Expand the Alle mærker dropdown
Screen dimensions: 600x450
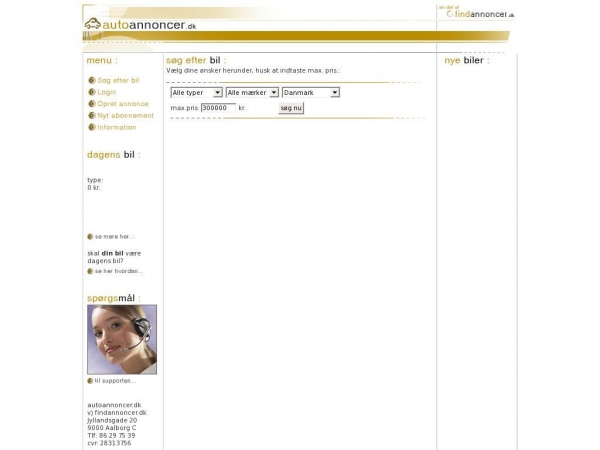tap(252, 93)
